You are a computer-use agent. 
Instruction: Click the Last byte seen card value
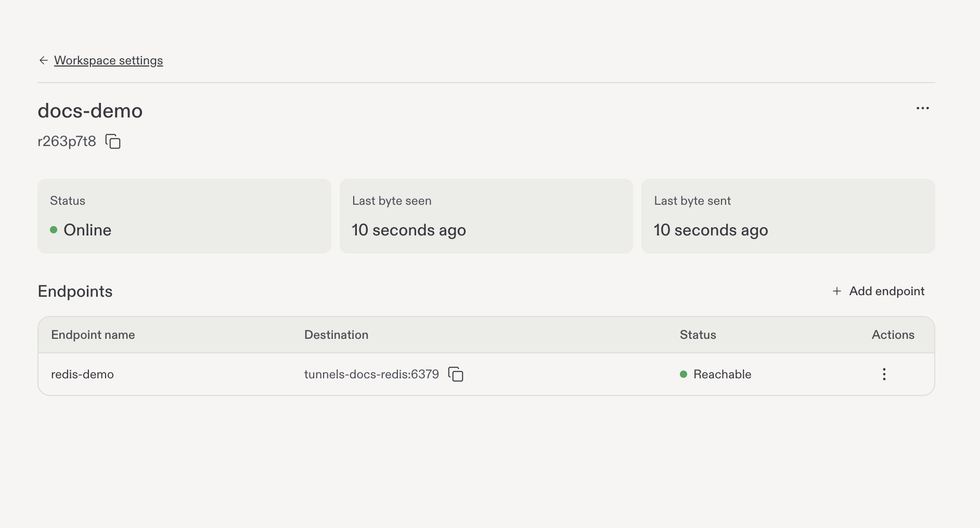[409, 230]
